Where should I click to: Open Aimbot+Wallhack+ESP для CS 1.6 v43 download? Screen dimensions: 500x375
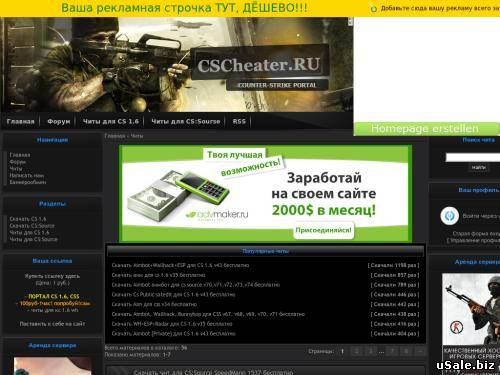180,265
